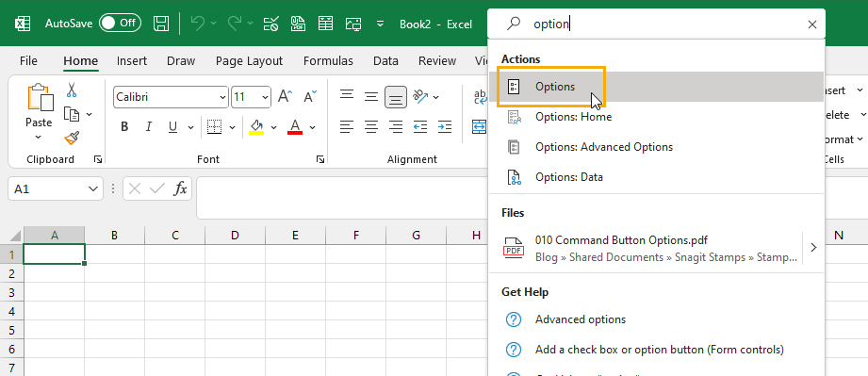Image resolution: width=868 pixels, height=376 pixels.
Task: Click the Increase Indent icon
Action: click(445, 127)
